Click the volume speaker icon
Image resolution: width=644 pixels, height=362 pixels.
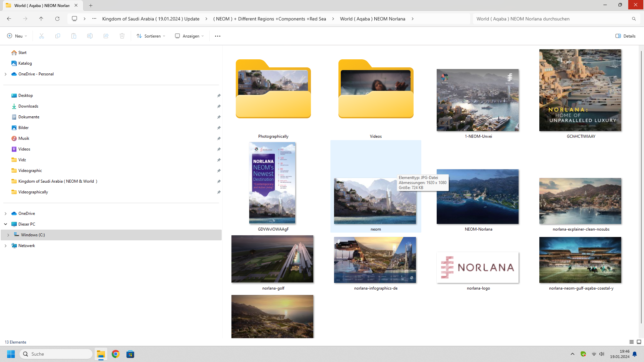[x=602, y=354]
